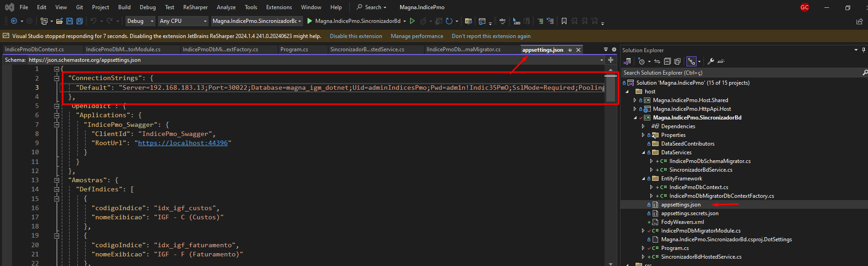Click the Find in Files folder-search icon
The width and height of the screenshot is (868, 266).
coord(468,21)
